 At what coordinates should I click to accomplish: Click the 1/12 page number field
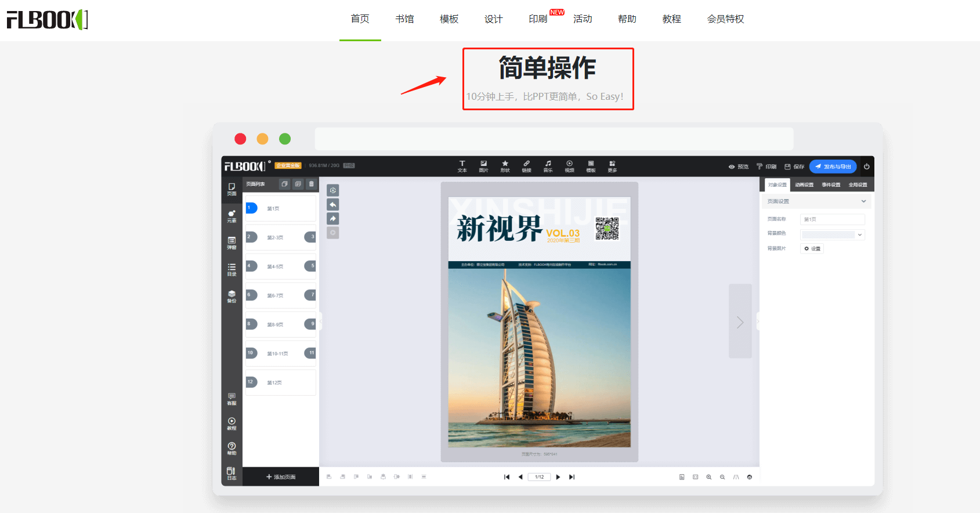click(540, 477)
